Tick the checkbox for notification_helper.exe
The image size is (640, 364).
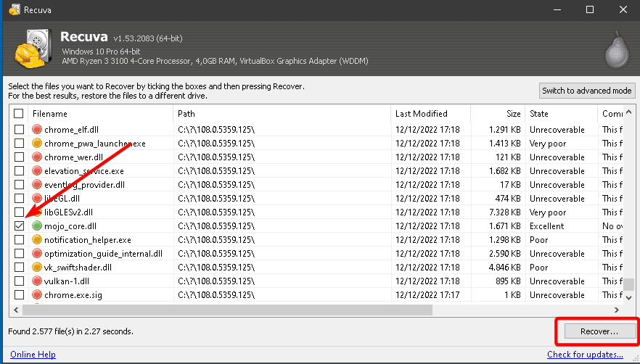click(x=19, y=239)
